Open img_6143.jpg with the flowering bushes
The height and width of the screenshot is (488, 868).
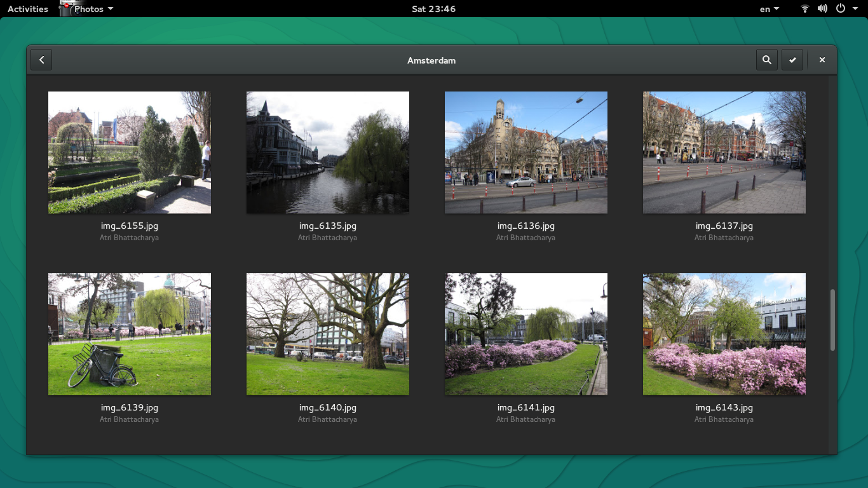[724, 334]
